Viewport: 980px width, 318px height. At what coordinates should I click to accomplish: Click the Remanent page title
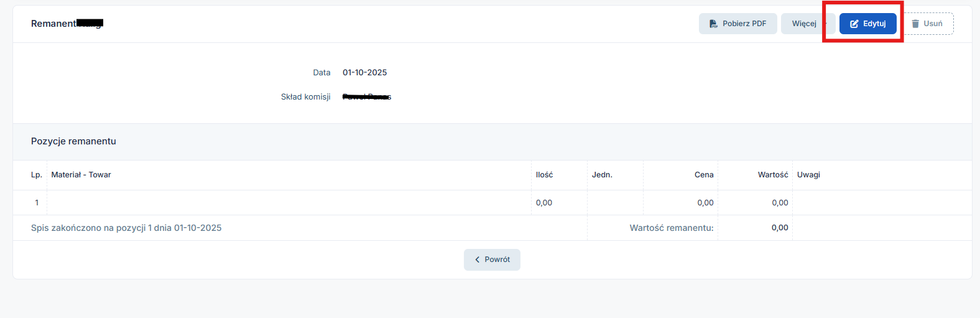(54, 24)
